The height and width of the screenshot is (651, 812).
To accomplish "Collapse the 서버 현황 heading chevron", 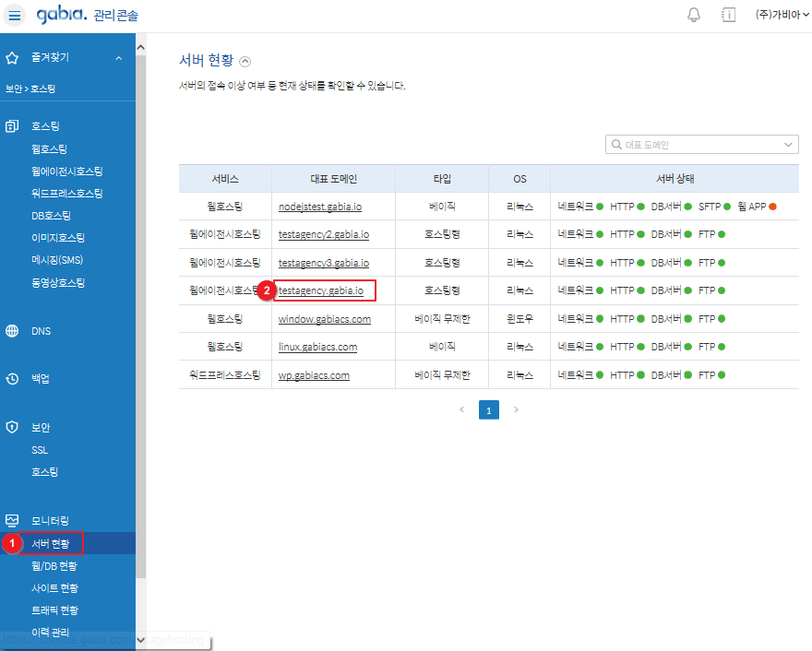I will pos(245,62).
